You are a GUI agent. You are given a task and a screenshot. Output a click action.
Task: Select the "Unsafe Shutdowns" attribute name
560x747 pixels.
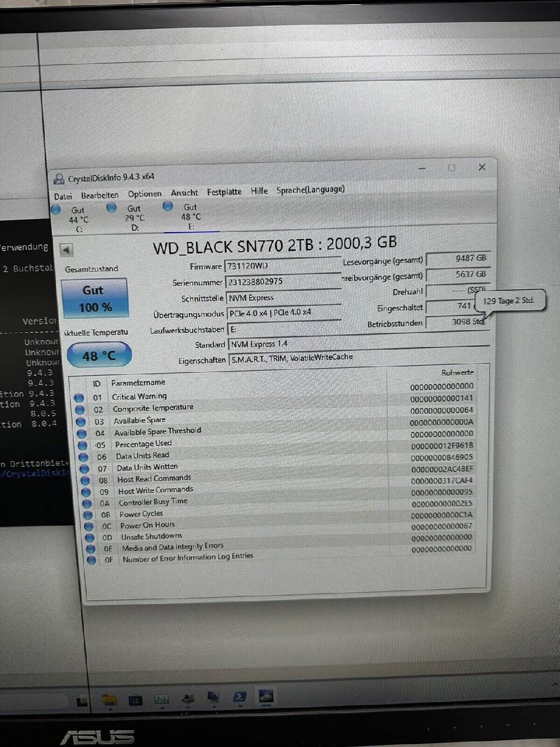click(152, 536)
